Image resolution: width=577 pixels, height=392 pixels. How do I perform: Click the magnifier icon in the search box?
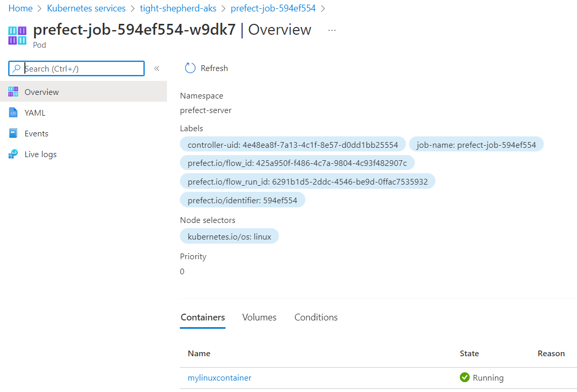(17, 68)
